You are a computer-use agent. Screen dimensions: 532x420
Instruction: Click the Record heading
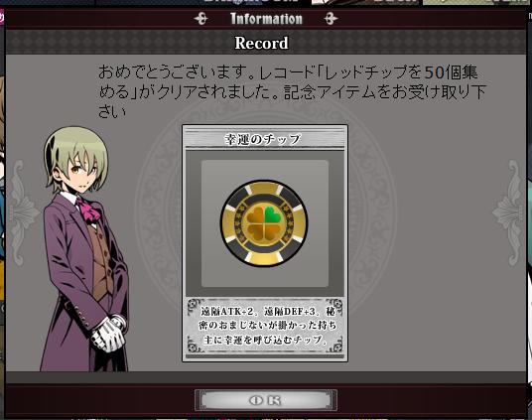(x=261, y=43)
